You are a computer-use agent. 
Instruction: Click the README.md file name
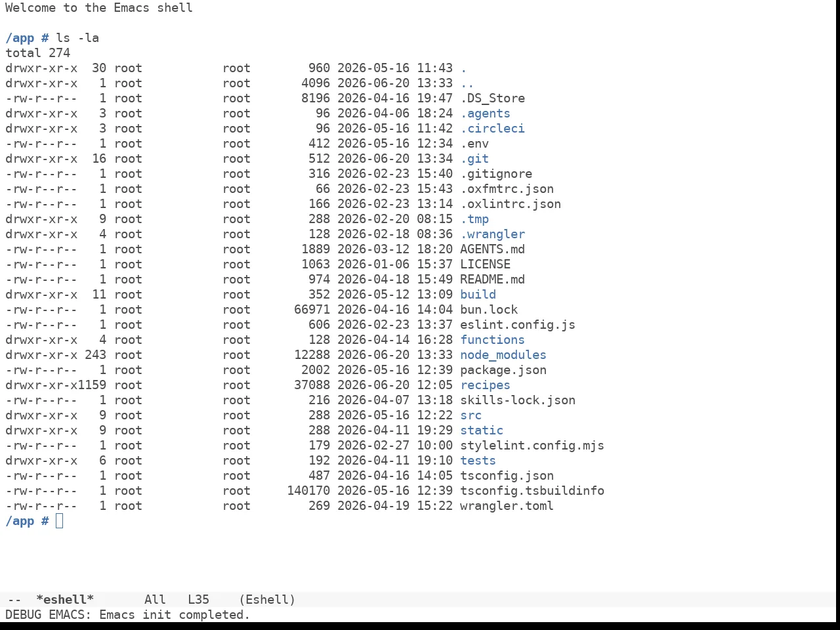492,280
